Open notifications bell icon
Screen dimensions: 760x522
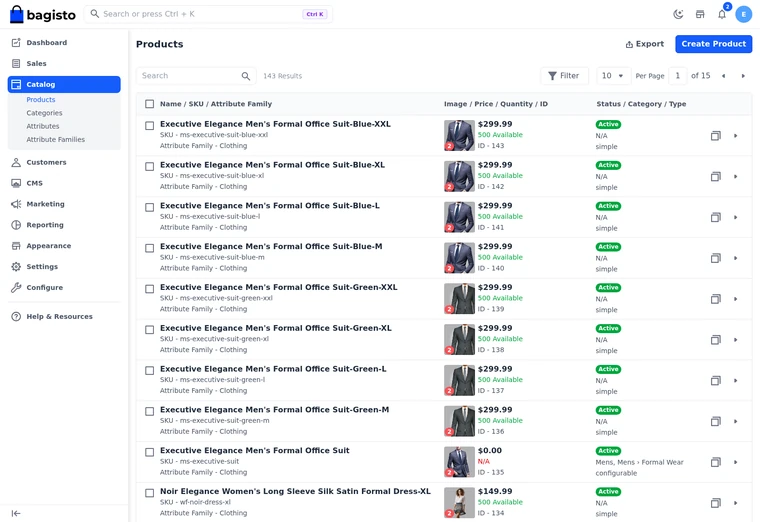click(722, 14)
